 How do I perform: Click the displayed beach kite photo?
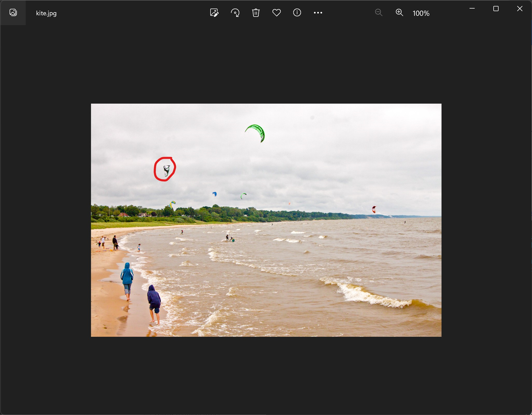click(266, 220)
